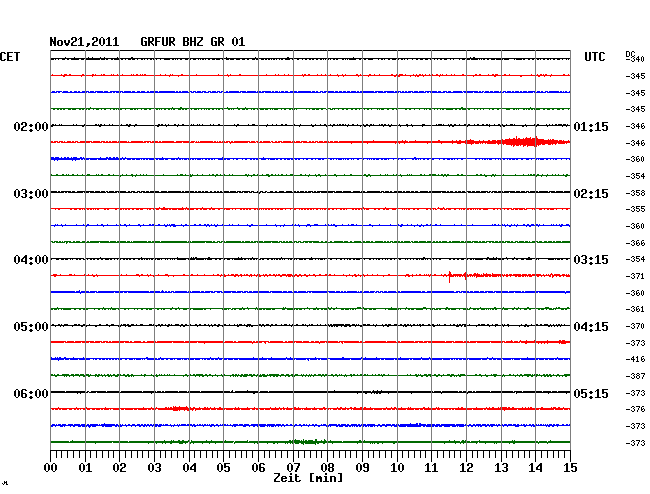Click the DC offset value -387
This screenshot has width=650, height=494.
[x=635, y=376]
